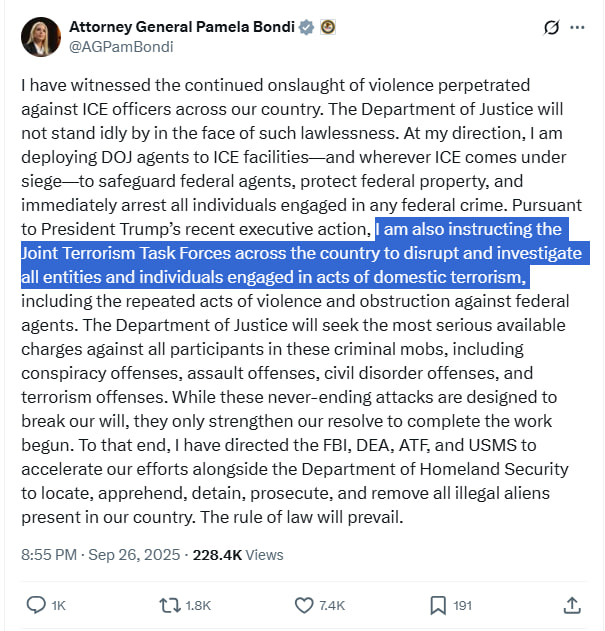Repost using the retweet arrows icon
The image size is (605, 631).
tap(169, 605)
